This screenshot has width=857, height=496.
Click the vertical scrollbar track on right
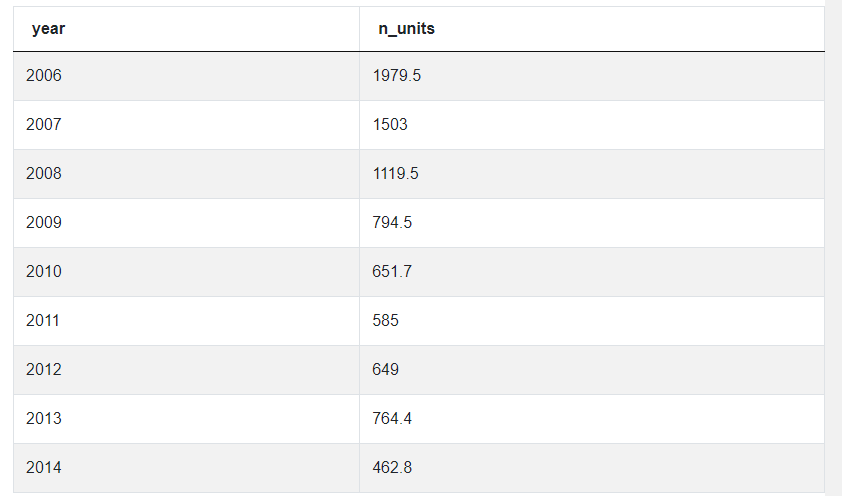(x=833, y=248)
